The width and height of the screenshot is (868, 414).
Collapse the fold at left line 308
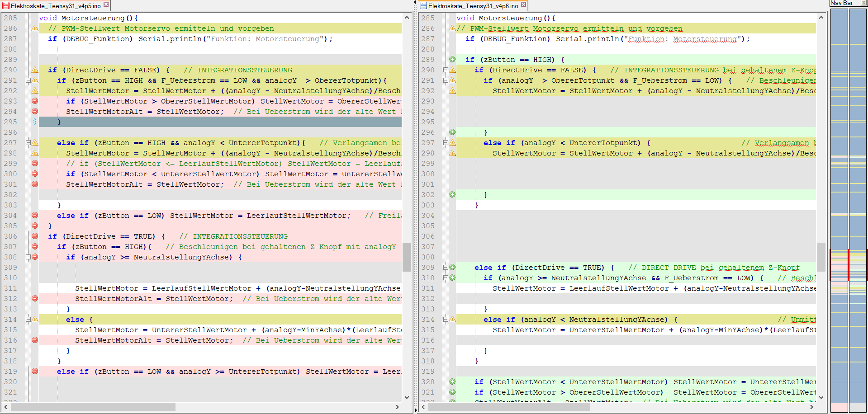(x=28, y=257)
